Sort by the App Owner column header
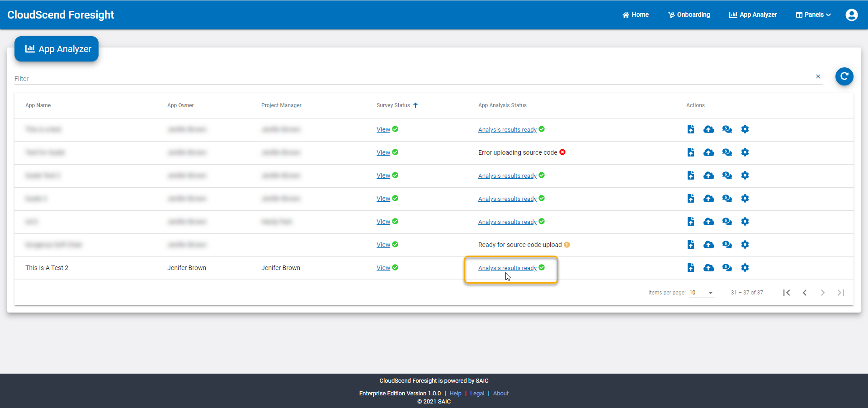Viewport: 868px width, 408px height. click(x=180, y=105)
